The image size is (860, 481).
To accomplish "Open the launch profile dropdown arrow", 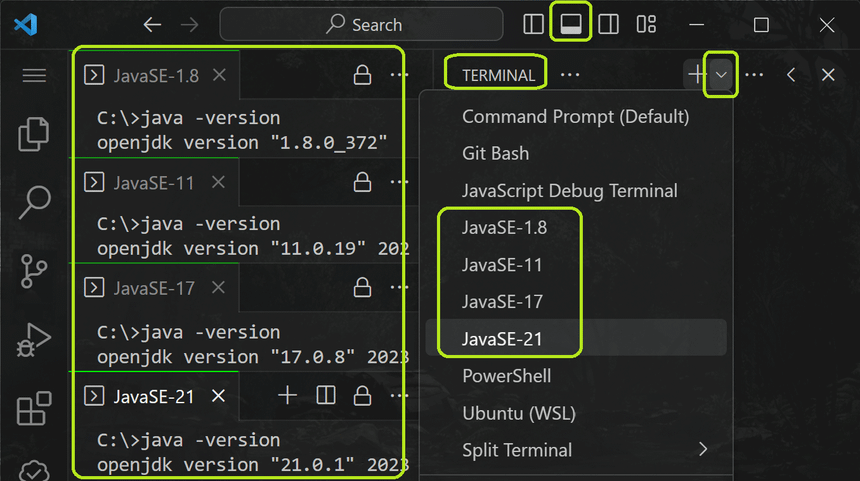I will (x=721, y=75).
